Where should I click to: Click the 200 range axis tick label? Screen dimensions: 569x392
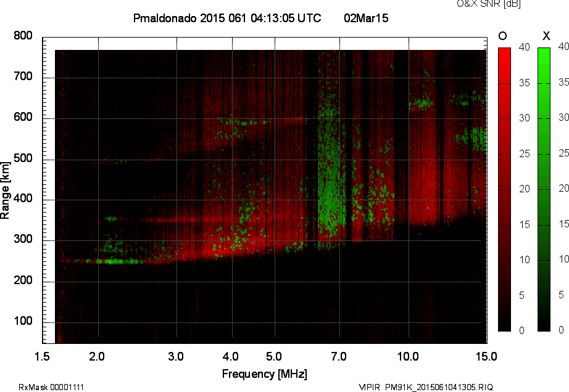pos(23,280)
